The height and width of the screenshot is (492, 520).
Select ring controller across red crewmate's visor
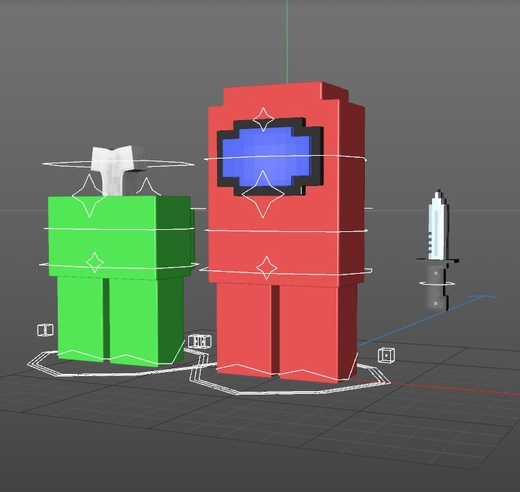point(285,158)
